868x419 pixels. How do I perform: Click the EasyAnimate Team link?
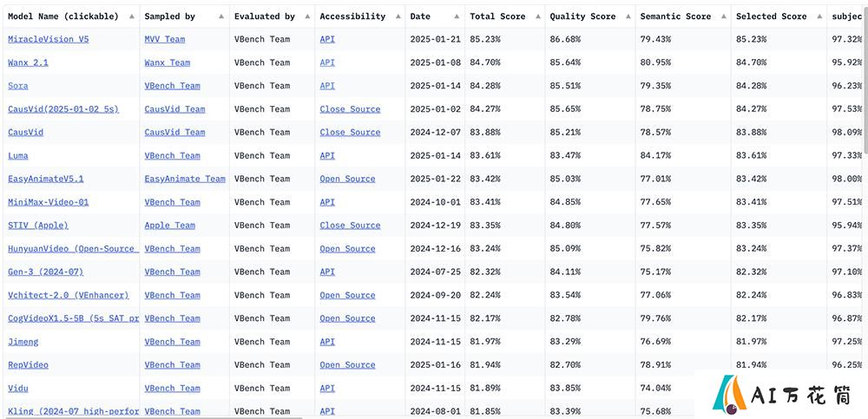185,179
